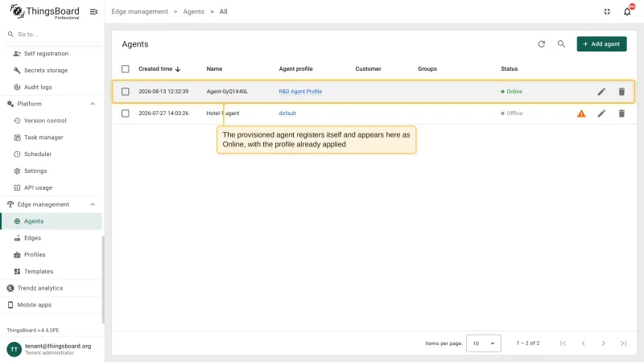Open Trendz analytics menu item

pyautogui.click(x=52, y=288)
